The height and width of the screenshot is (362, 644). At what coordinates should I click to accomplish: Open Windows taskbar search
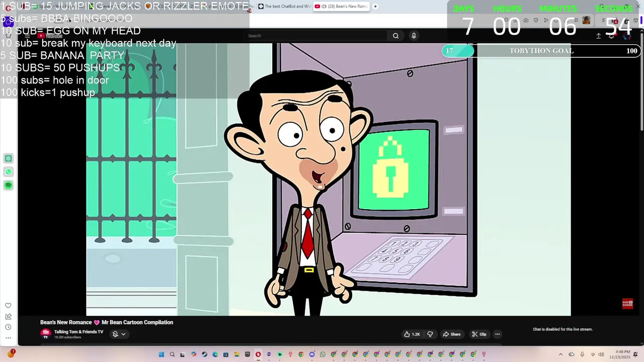pos(172,354)
